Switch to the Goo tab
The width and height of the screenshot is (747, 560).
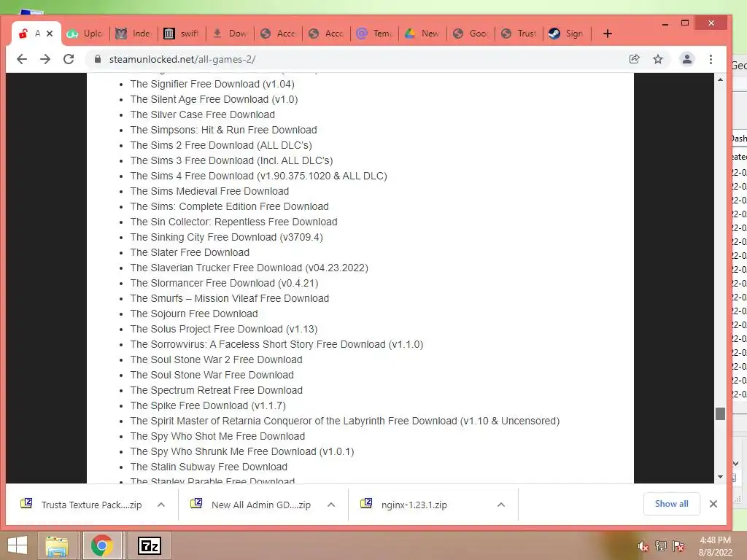[x=471, y=34]
